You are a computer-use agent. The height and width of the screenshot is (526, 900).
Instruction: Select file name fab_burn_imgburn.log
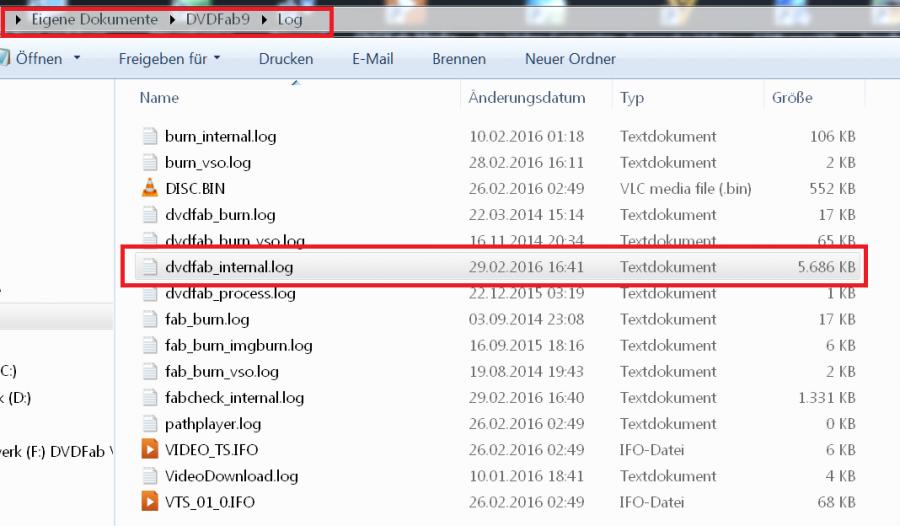pos(239,346)
